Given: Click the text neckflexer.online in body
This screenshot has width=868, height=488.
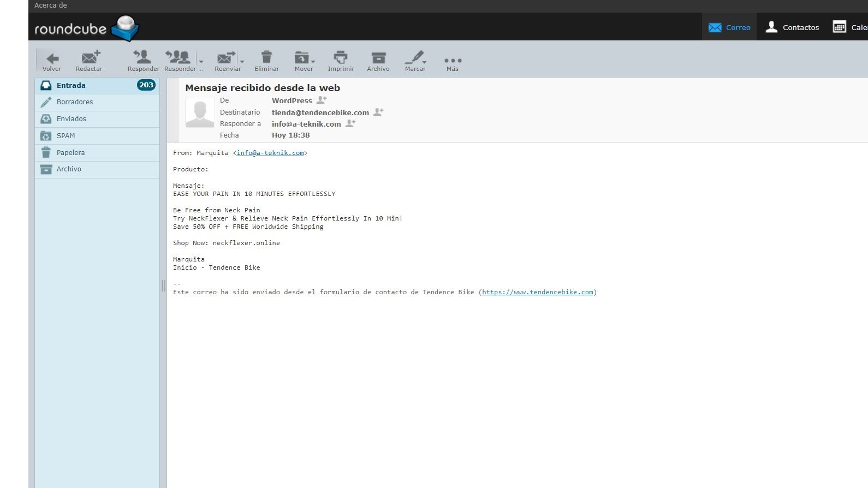Looking at the screenshot, I should click(x=246, y=243).
